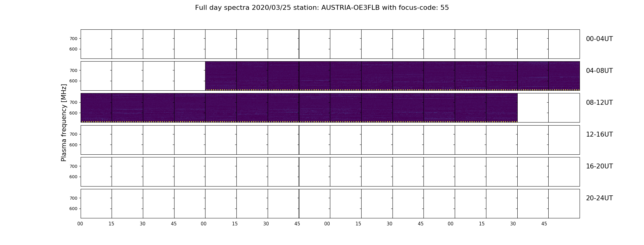Click the yellow dotted line under 04-08UT spectra
Screen dimensions: 644x245
(393, 90)
